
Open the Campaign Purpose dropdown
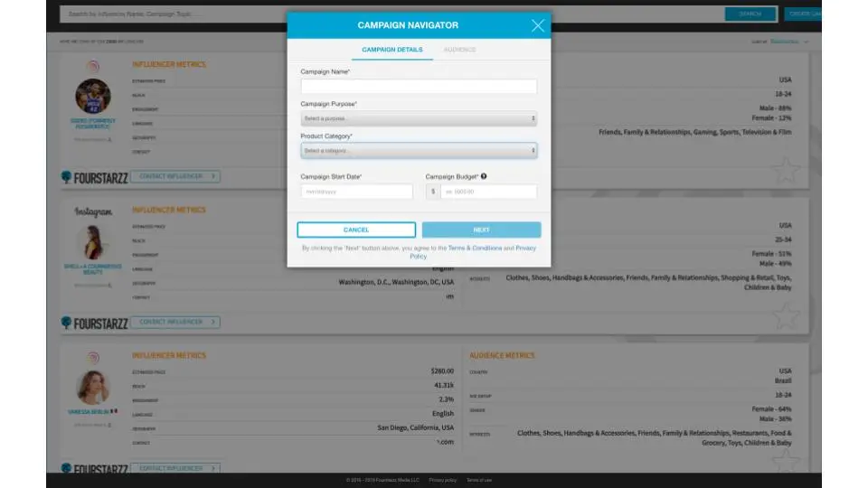(419, 118)
